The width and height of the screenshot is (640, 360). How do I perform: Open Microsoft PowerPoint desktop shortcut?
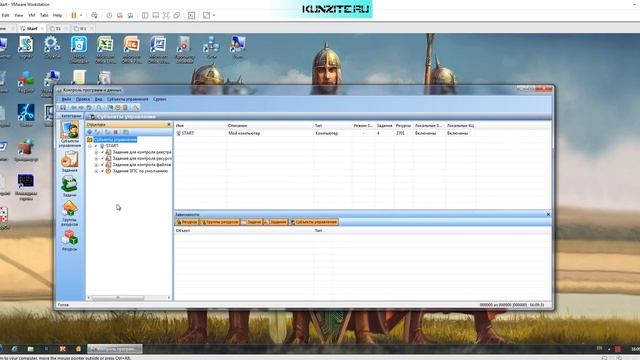[131, 49]
